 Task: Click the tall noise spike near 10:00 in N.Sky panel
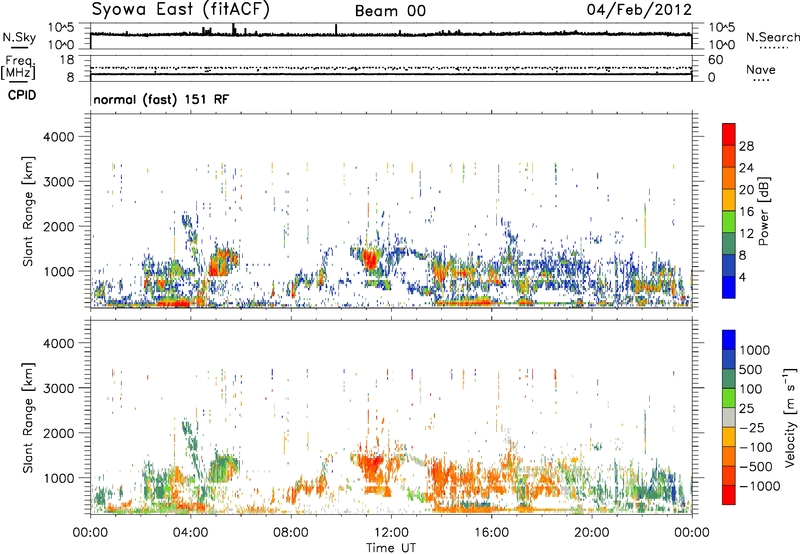336,30
